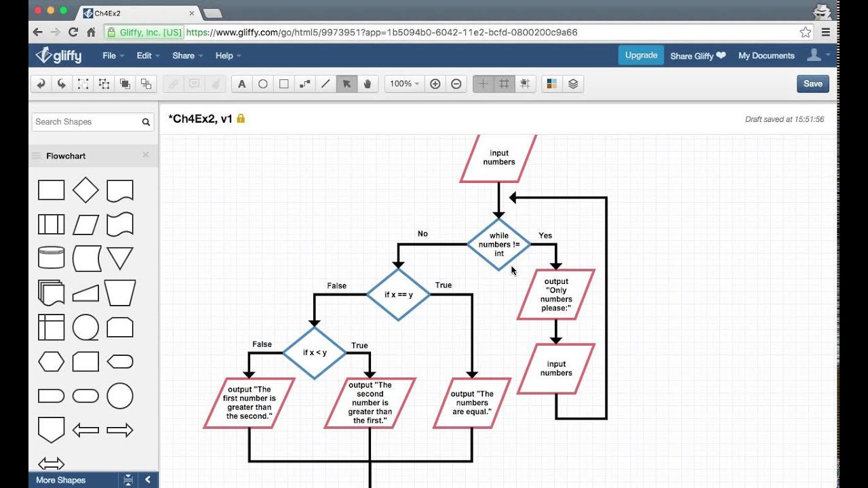
Task: Open the Layers panel icon
Action: pyautogui.click(x=573, y=84)
